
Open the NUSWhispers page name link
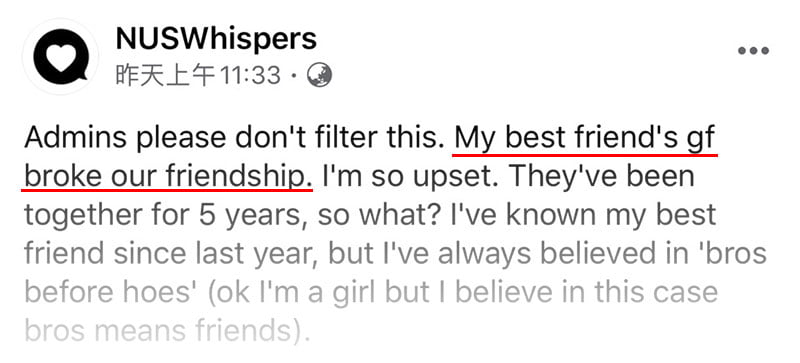[216, 38]
